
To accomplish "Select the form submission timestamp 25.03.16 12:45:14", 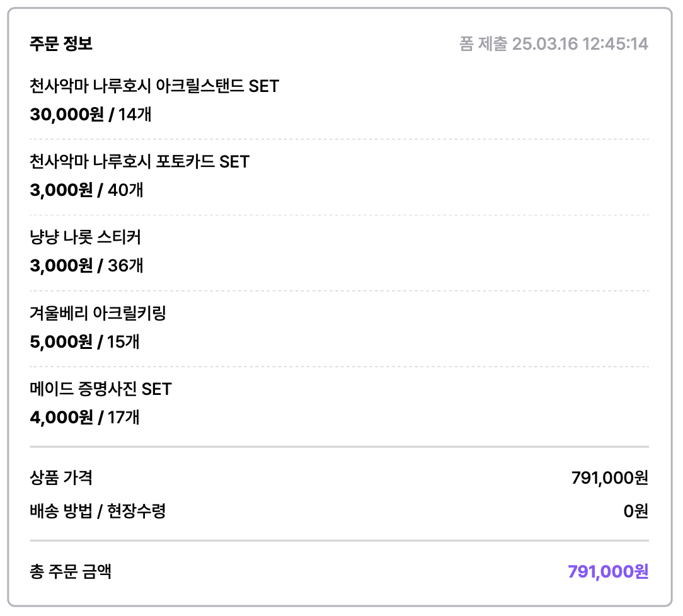I will [x=580, y=43].
